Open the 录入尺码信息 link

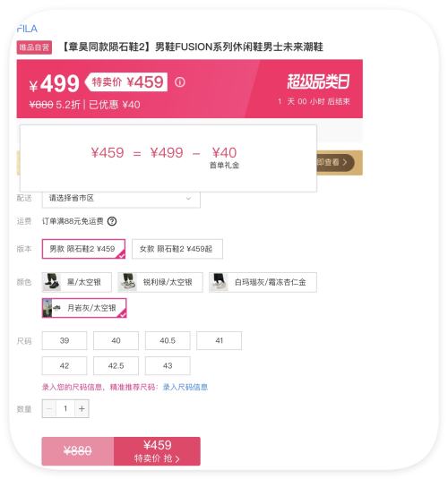pos(185,387)
